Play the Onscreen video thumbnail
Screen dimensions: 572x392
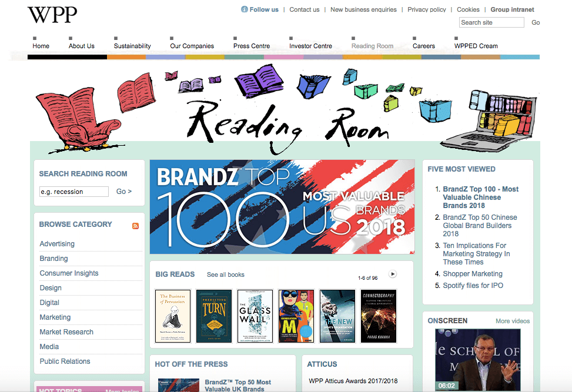coord(478,360)
